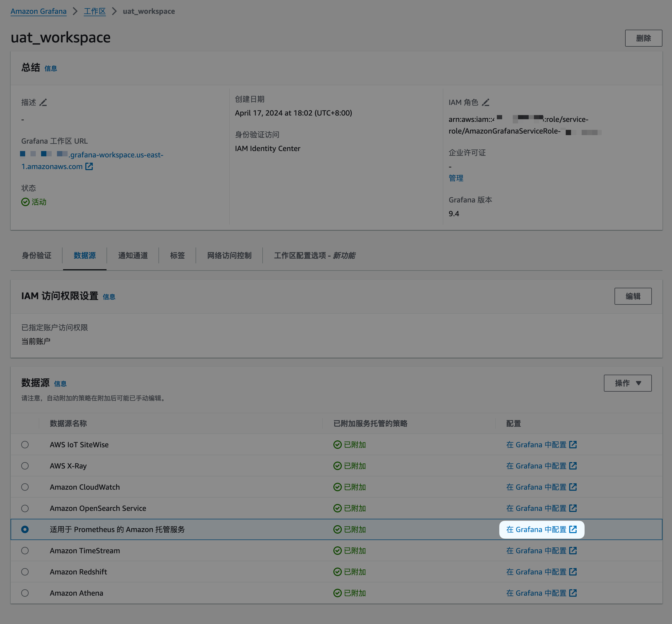Viewport: 672px width, 624px height.
Task: Click the breadcrumb chevron after 工作区
Action: point(114,11)
